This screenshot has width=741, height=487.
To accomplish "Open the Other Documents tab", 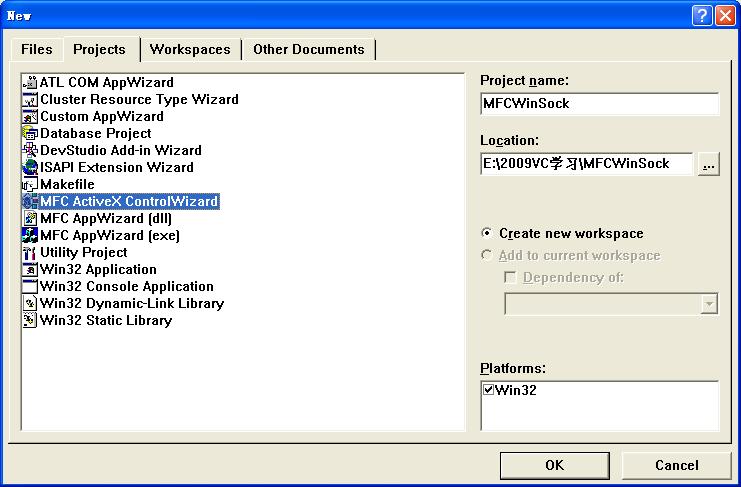I will click(309, 50).
